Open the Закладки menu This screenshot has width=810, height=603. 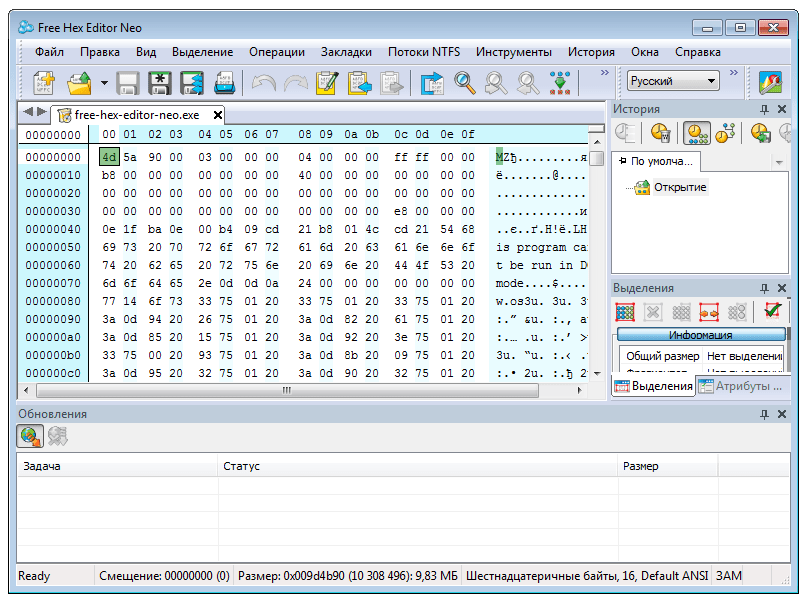point(346,52)
